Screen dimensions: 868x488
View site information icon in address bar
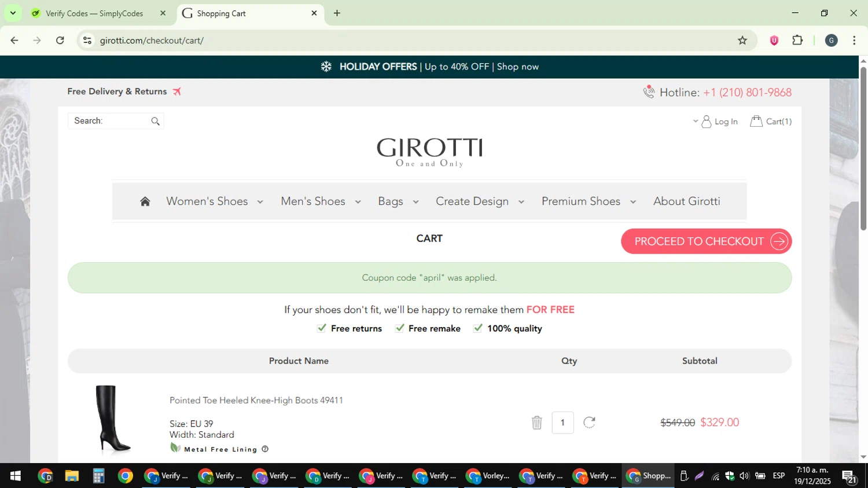pos(87,41)
